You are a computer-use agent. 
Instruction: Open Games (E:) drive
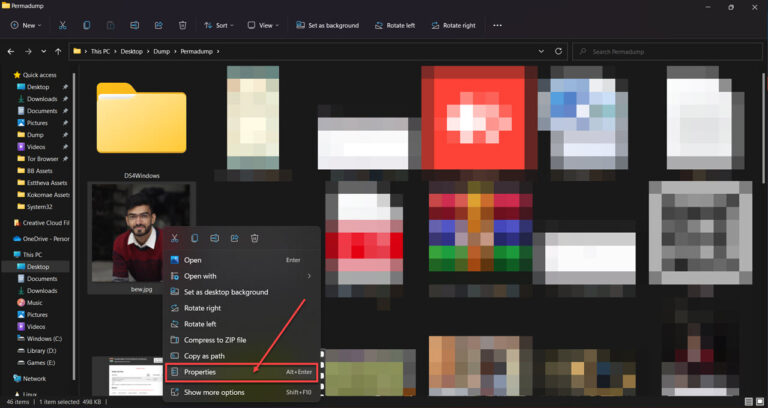[38, 363]
